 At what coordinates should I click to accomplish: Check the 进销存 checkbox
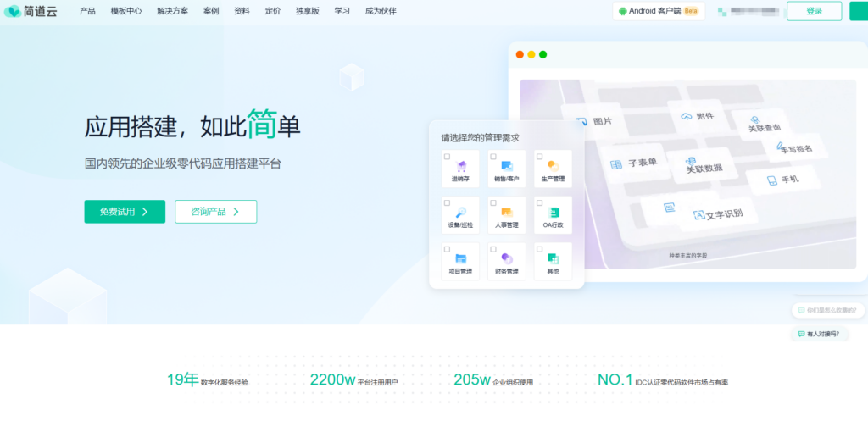point(447,157)
